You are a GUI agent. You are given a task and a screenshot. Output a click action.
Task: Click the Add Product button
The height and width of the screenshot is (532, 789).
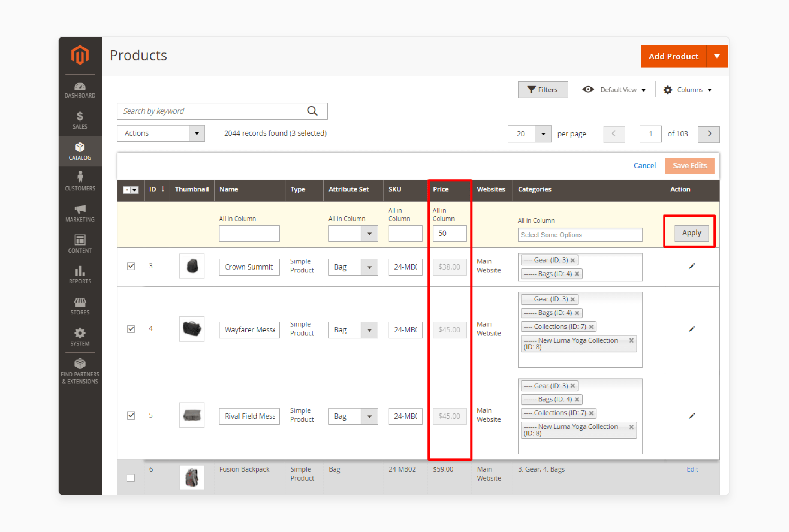674,56
